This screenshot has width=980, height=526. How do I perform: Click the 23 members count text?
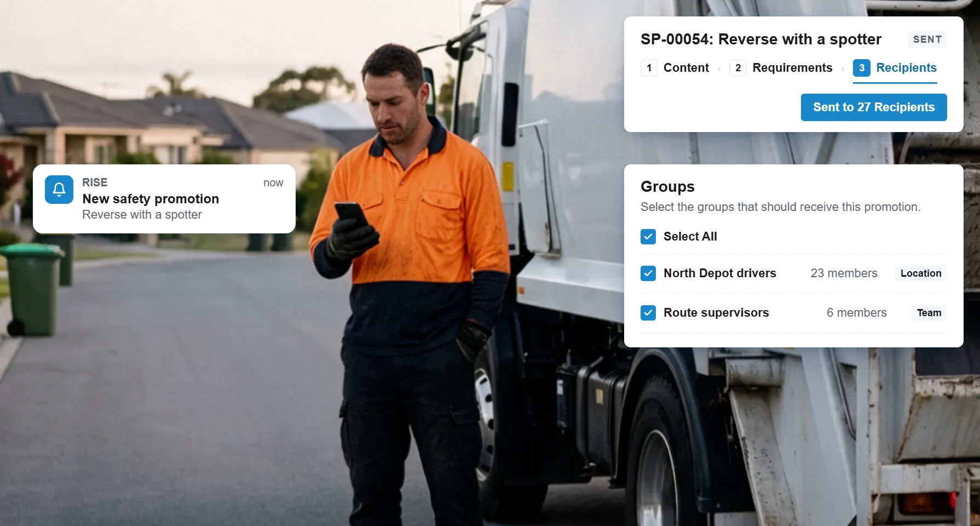point(844,273)
